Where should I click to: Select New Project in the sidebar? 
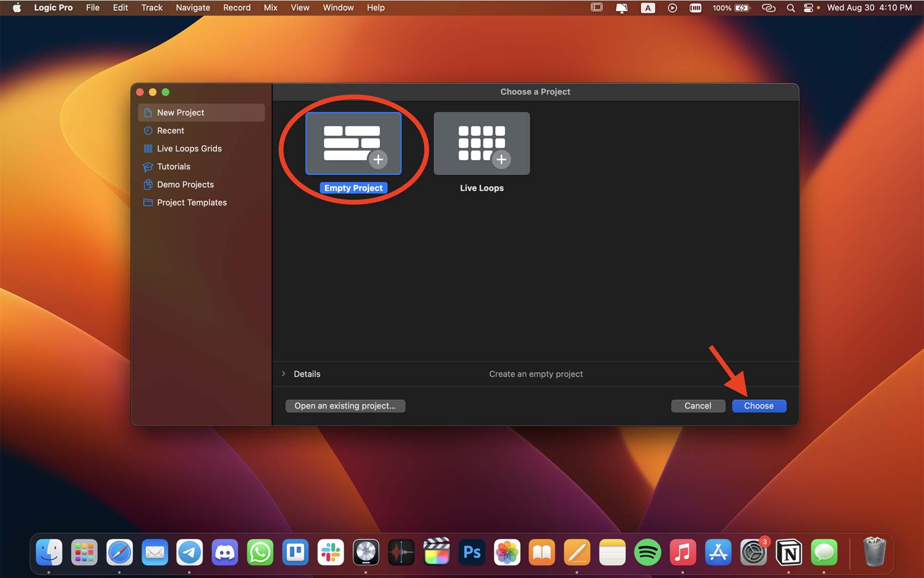click(x=201, y=113)
